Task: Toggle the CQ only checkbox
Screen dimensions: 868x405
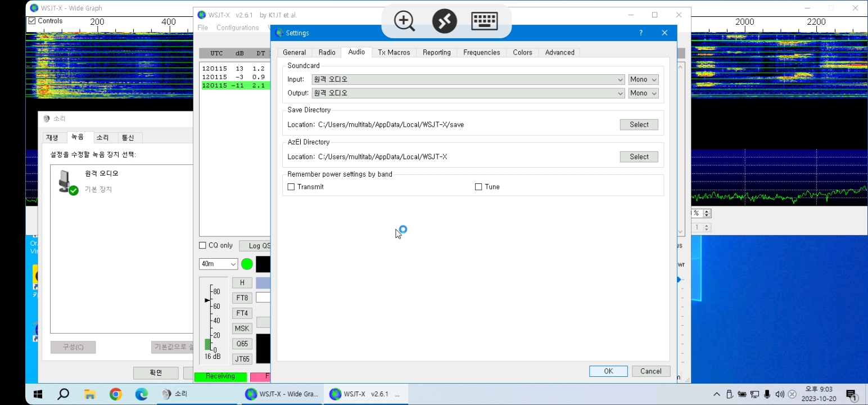Action: pyautogui.click(x=202, y=245)
